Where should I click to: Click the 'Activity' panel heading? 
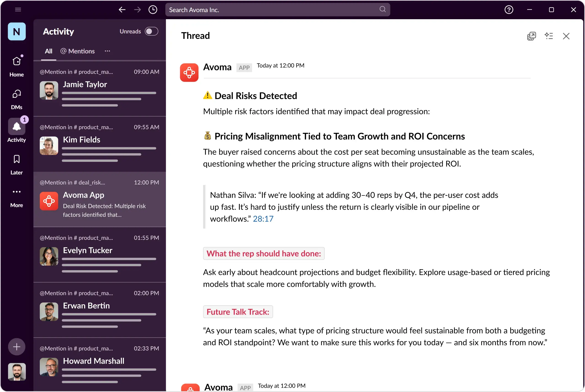tap(58, 32)
